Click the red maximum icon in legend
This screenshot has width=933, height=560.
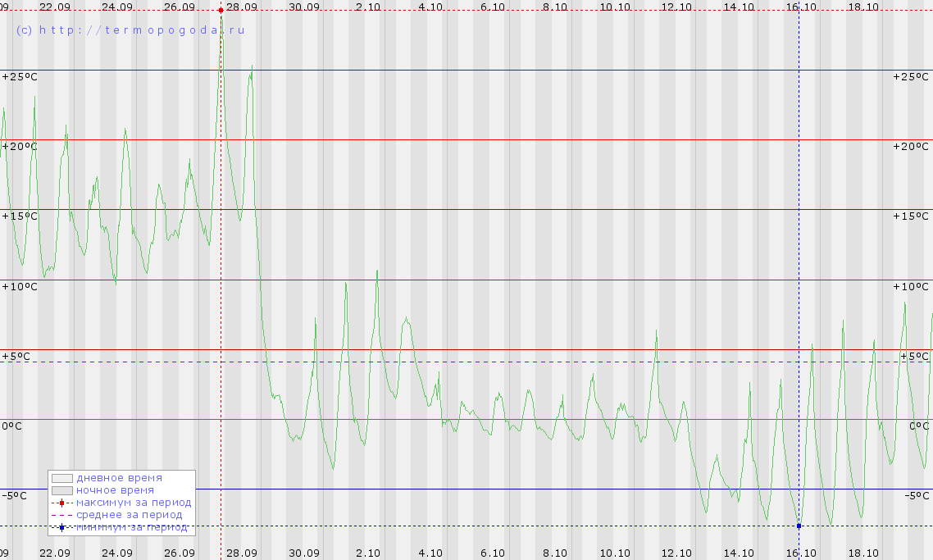61,503
